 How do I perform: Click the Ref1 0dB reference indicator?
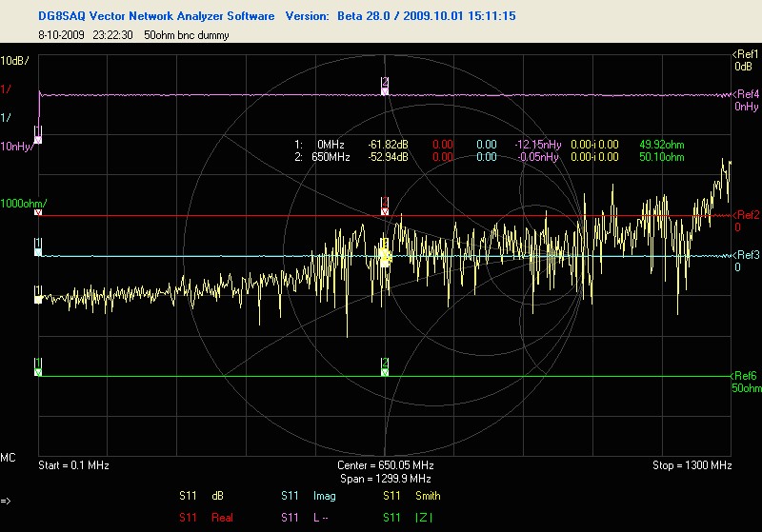tap(746, 60)
